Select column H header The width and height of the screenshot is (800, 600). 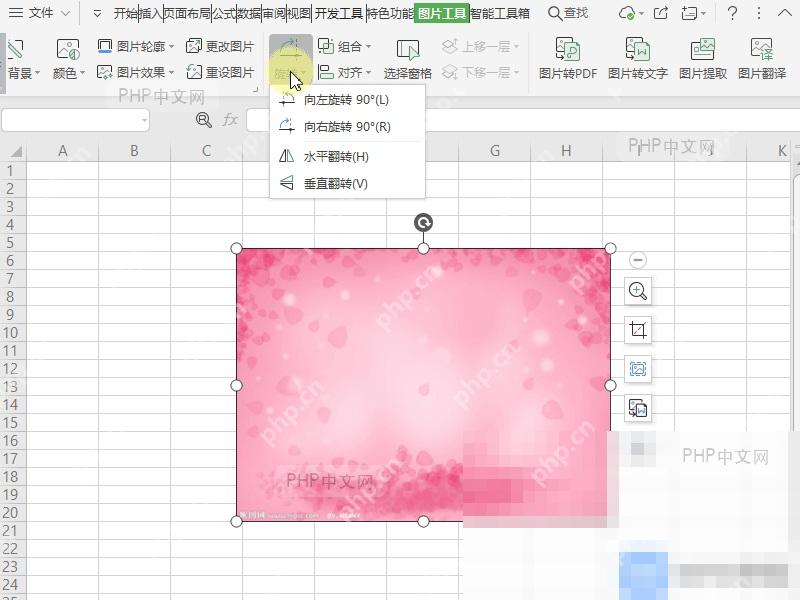pyautogui.click(x=566, y=151)
